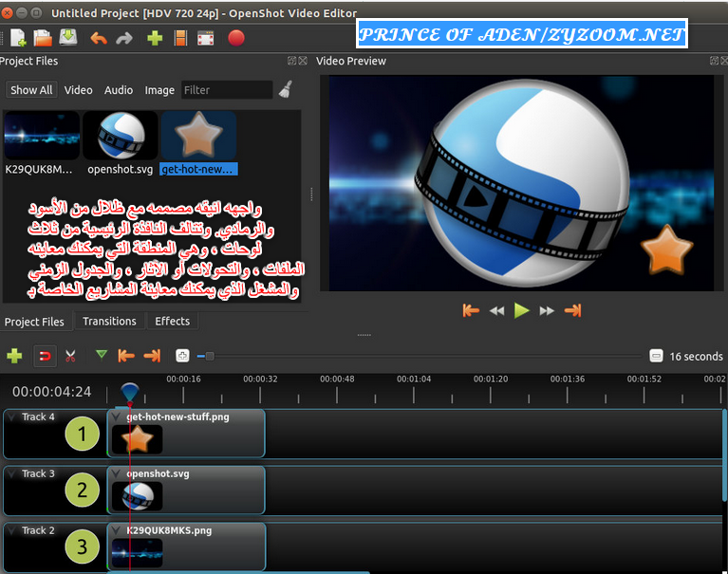Switch to the Transitions tab
The width and height of the screenshot is (728, 574).
point(109,321)
